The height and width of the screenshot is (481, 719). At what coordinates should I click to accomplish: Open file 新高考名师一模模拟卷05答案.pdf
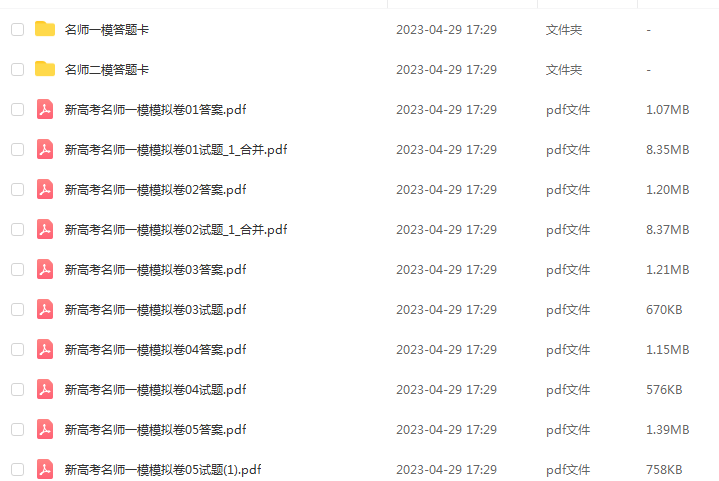click(x=155, y=430)
